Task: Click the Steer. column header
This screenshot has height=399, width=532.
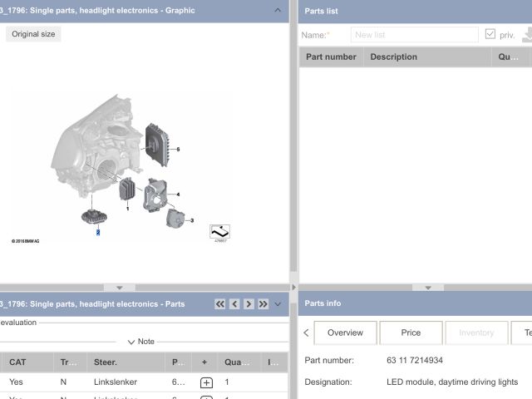Action: [x=106, y=362]
